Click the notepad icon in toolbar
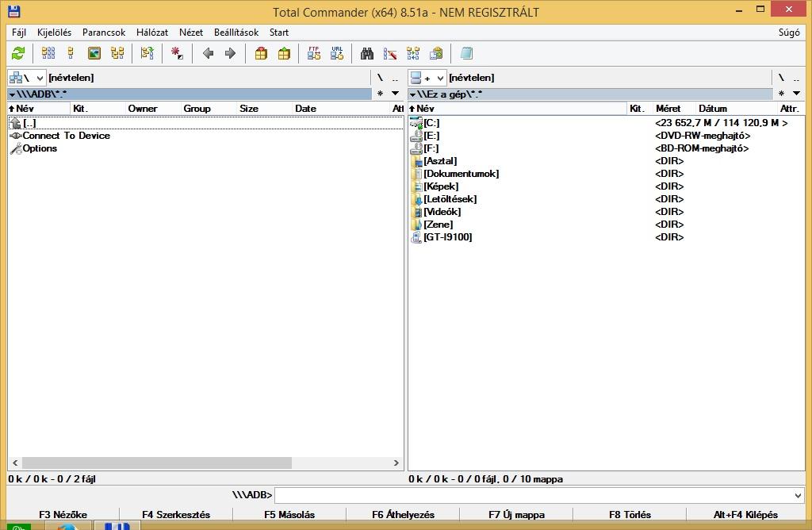Viewport: 812px width, 530px height. (466, 53)
